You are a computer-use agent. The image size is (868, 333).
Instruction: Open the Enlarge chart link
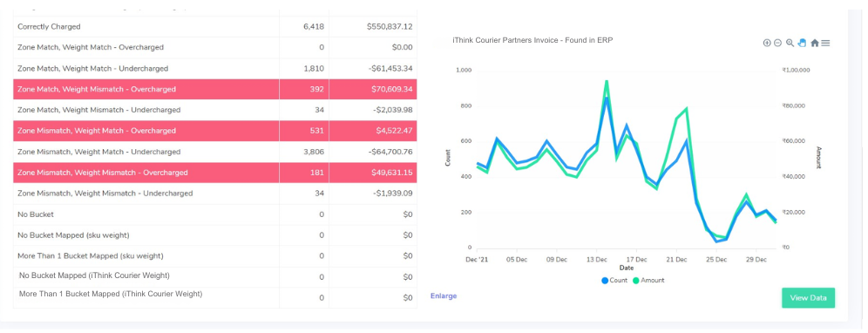pos(444,296)
